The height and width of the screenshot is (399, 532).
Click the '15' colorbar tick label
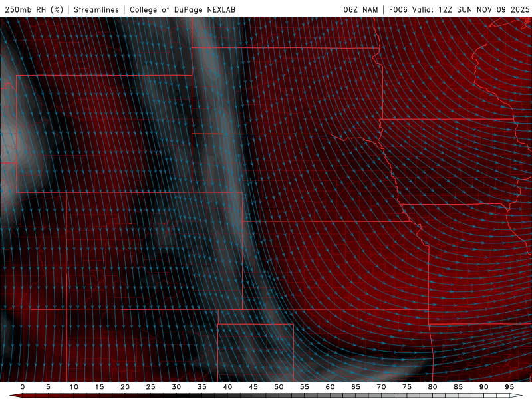tap(99, 387)
